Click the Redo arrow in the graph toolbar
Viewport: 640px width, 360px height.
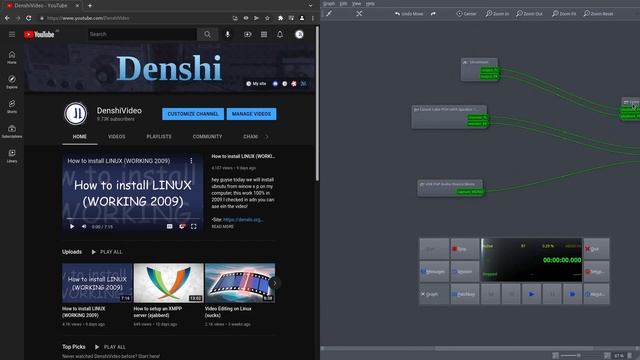point(433,13)
